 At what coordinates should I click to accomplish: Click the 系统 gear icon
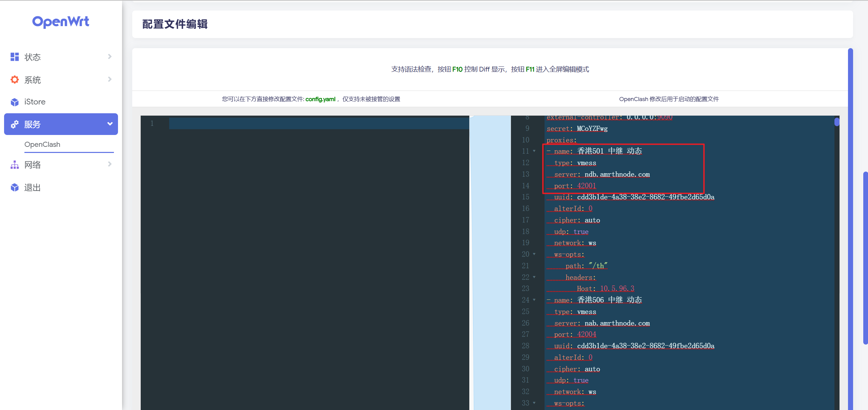coord(15,80)
